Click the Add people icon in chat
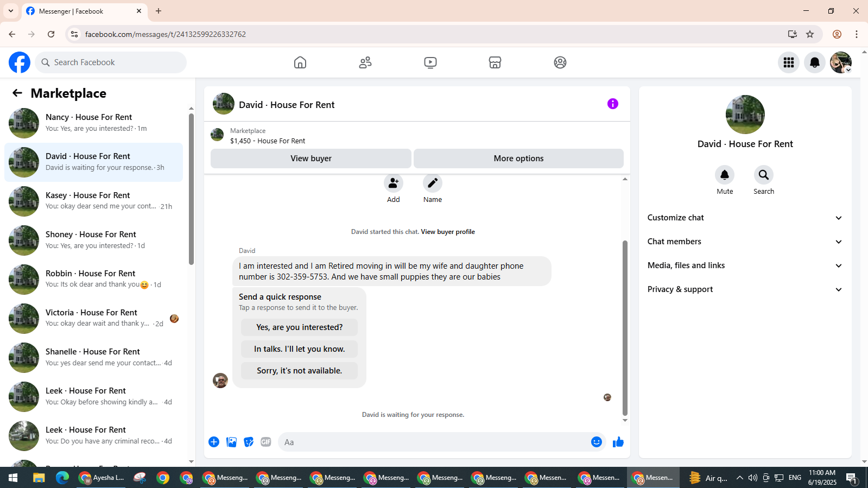 (x=394, y=183)
